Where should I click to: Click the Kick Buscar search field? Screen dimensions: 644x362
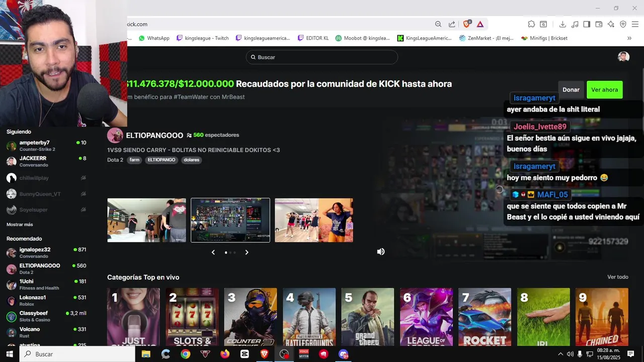pos(322,57)
